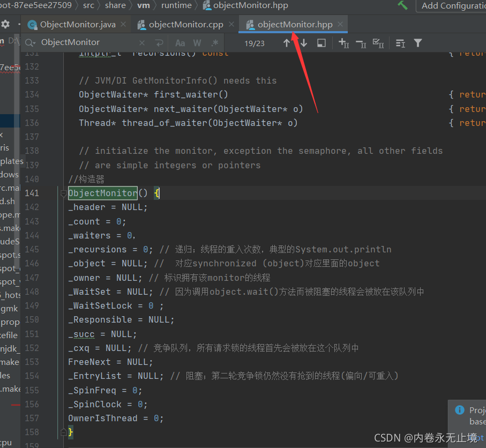Click thread_of_waiter declaration on line 136
The height and width of the screenshot is (448, 486).
click(x=188, y=123)
